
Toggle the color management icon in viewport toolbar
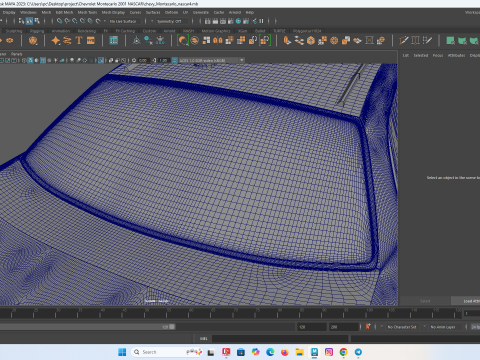click(x=175, y=60)
